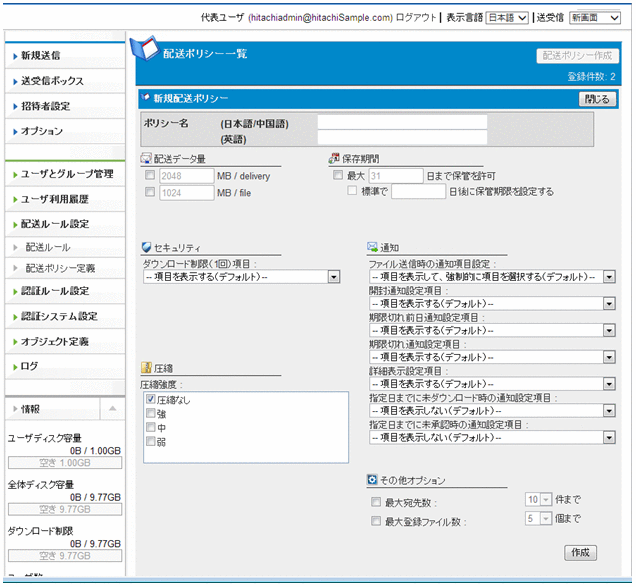Click the hitachiadmin@hitachiSample.com user link
Screen dimensions: 636x587
point(320,18)
